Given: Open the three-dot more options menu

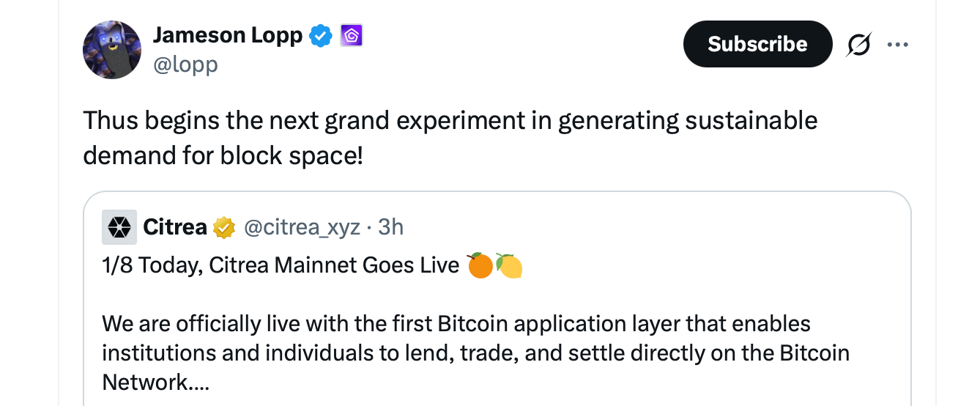Looking at the screenshot, I should point(897,45).
